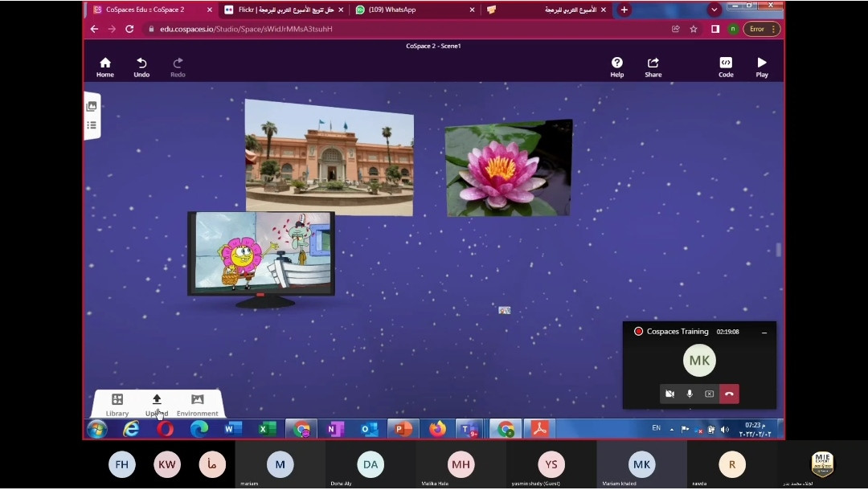Toggle camera in Cospaces Training call
Image resolution: width=868 pixels, height=490 pixels.
point(669,394)
